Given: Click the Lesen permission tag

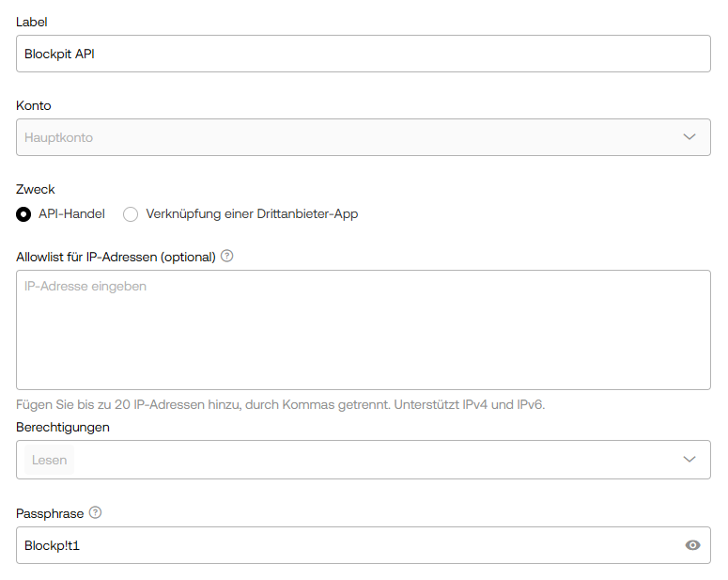Looking at the screenshot, I should [49, 460].
